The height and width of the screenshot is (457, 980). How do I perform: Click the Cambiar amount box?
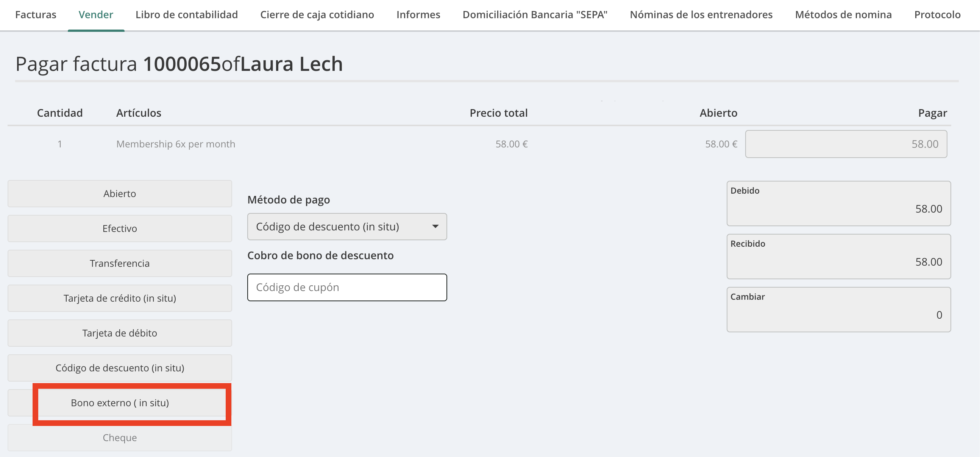coord(838,310)
